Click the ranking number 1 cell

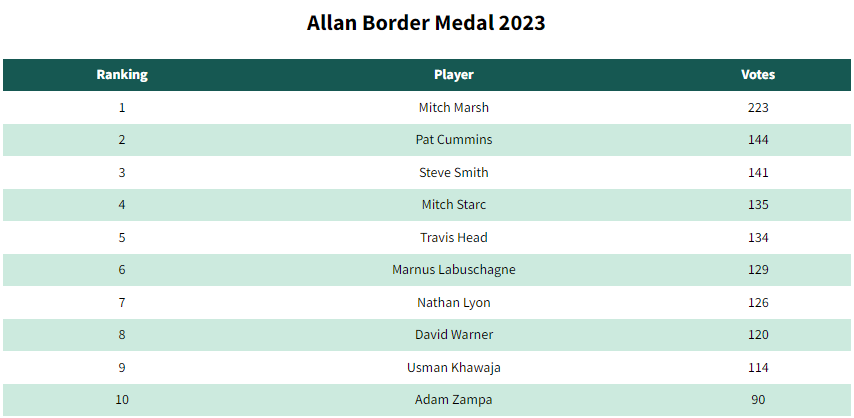pyautogui.click(x=122, y=108)
